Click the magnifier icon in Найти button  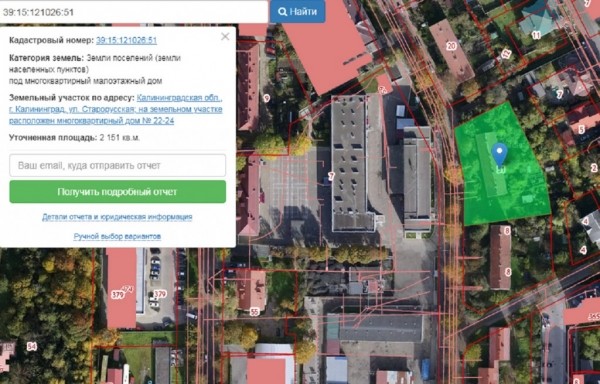click(x=283, y=12)
